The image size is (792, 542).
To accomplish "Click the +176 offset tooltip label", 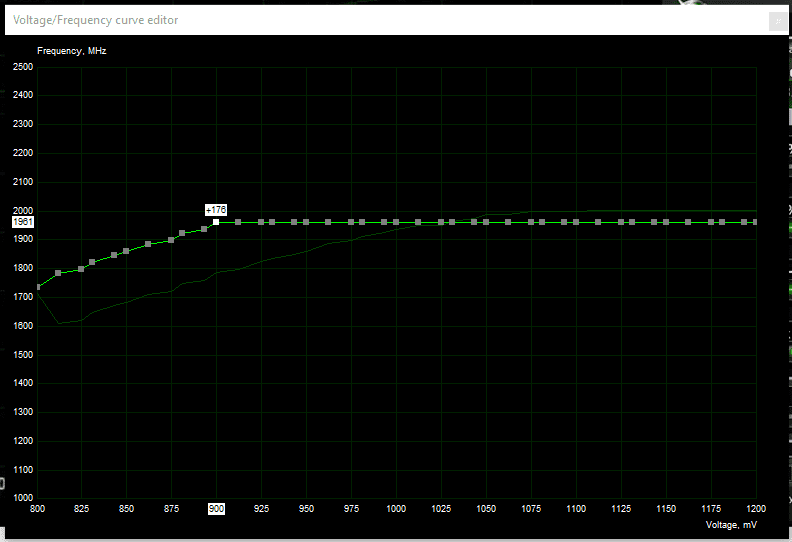I will (216, 210).
